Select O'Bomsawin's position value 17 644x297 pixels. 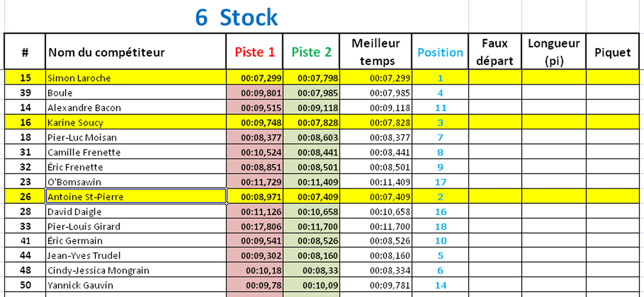click(440, 182)
